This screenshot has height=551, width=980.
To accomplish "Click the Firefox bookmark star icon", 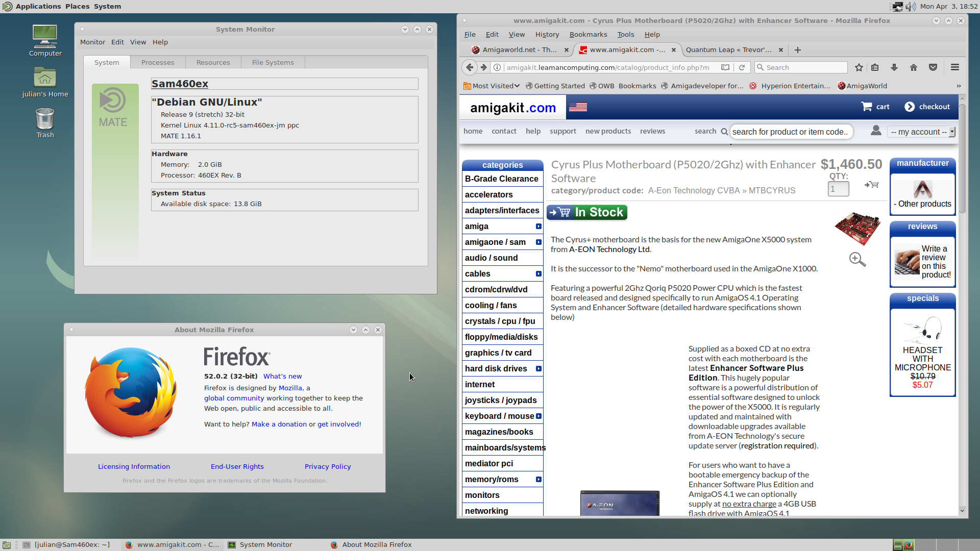I will click(859, 67).
